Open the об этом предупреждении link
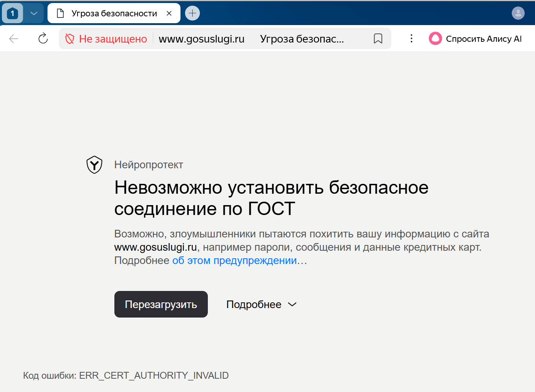 pyautogui.click(x=234, y=261)
